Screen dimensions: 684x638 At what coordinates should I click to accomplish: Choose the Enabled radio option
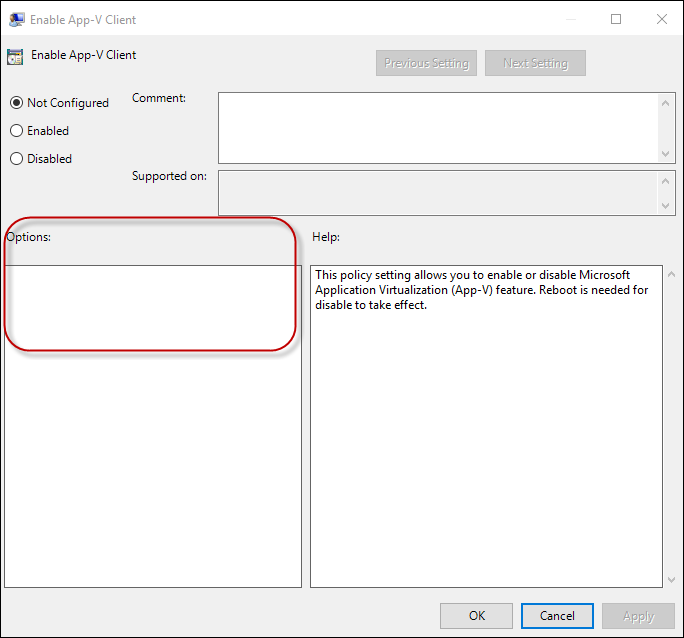pyautogui.click(x=16, y=131)
